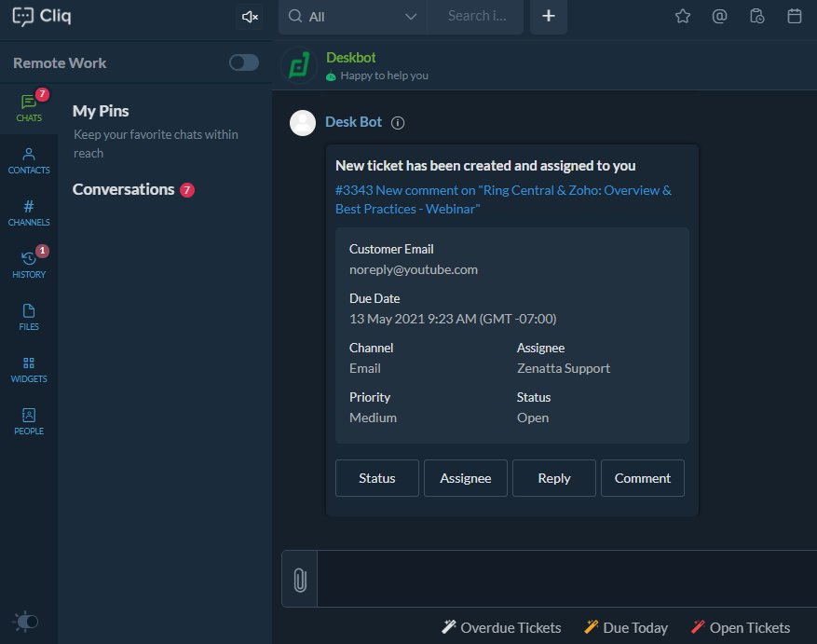Run the Overdue Tickets action
The height and width of the screenshot is (644, 817).
(502, 628)
